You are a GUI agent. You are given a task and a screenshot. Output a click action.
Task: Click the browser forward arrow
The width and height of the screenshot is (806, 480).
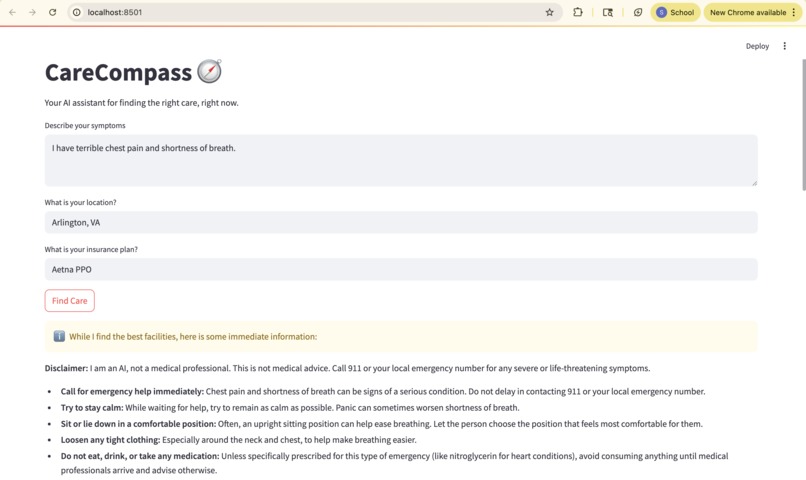tap(32, 12)
